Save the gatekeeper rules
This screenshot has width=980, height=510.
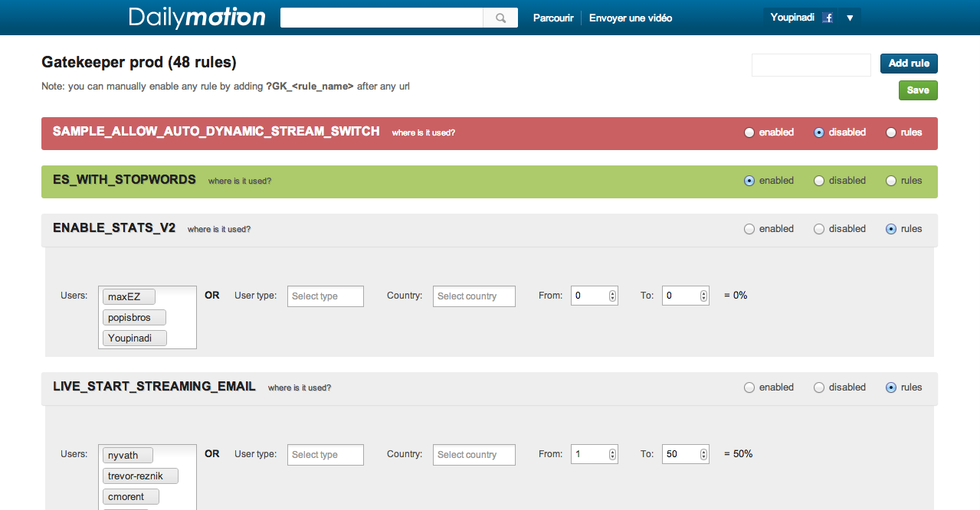918,90
